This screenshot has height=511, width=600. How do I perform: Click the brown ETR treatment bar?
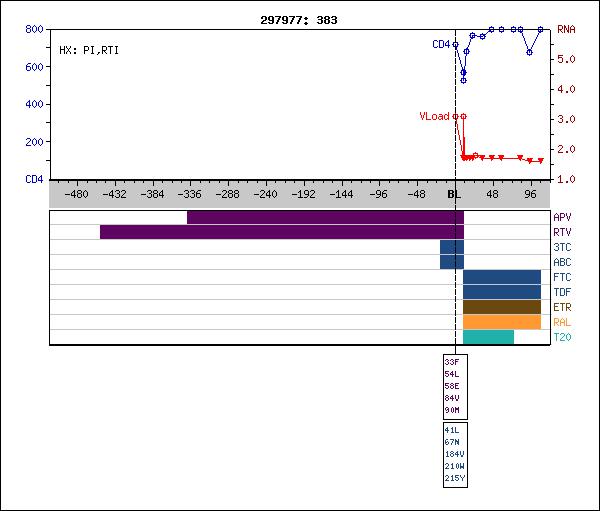pyautogui.click(x=501, y=307)
